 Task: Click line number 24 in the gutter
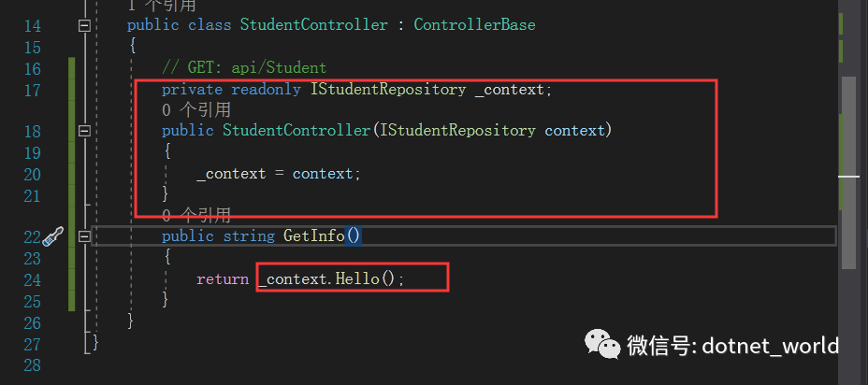pos(32,279)
